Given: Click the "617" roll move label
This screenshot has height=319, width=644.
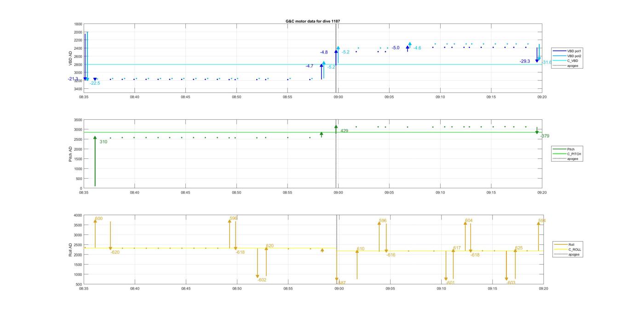Looking at the screenshot, I should click(x=457, y=248).
